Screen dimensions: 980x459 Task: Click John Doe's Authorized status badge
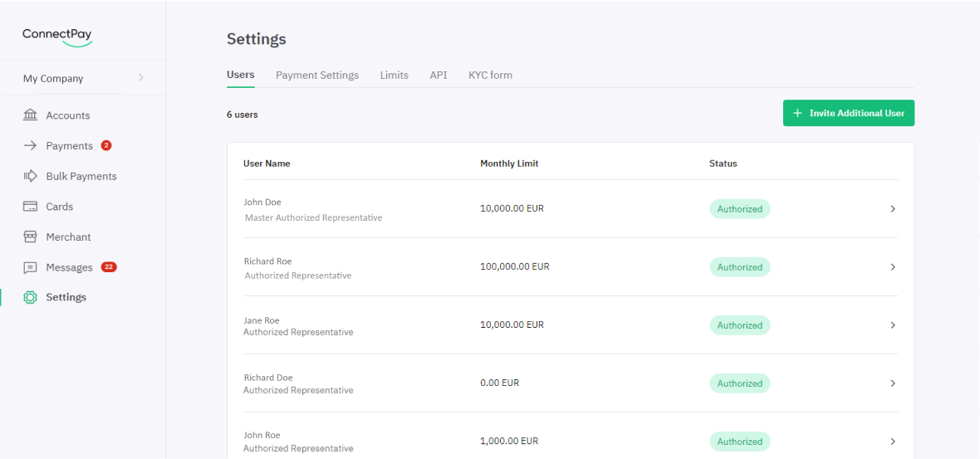coord(740,208)
